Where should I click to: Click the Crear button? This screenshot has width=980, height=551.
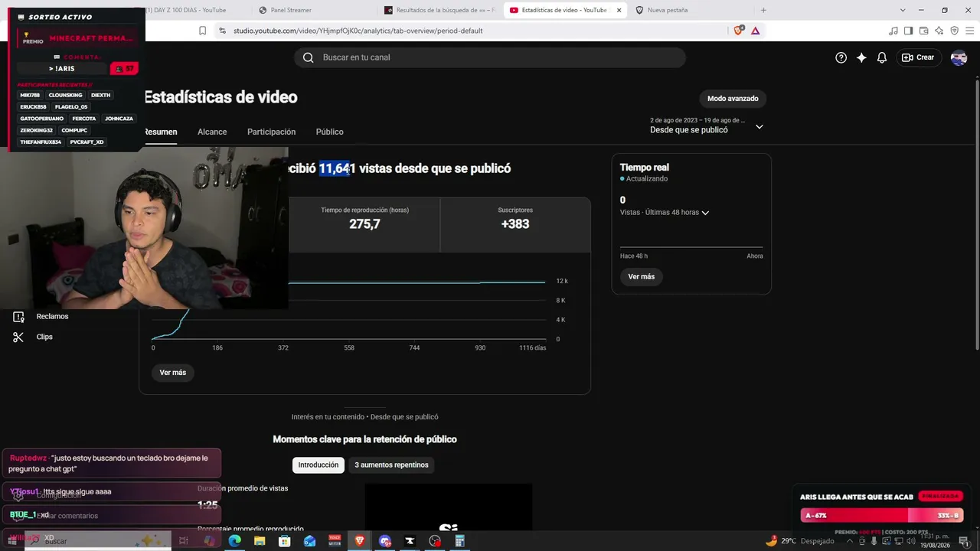(x=918, y=57)
